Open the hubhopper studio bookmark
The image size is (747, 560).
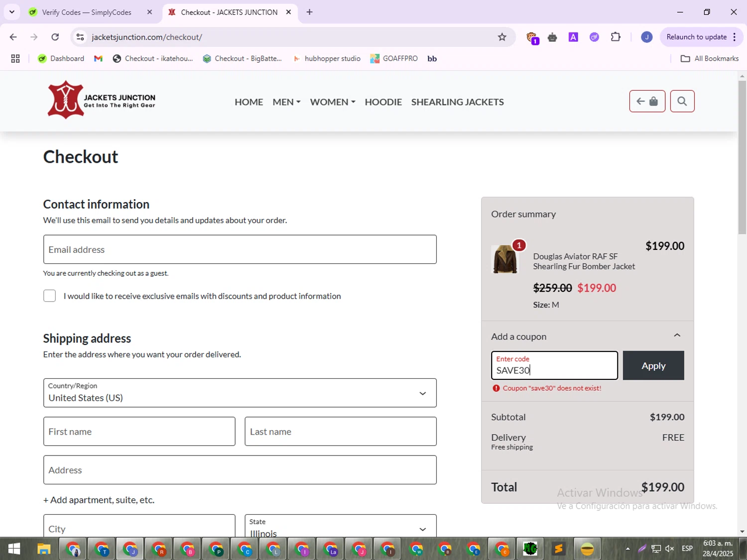[x=327, y=59]
